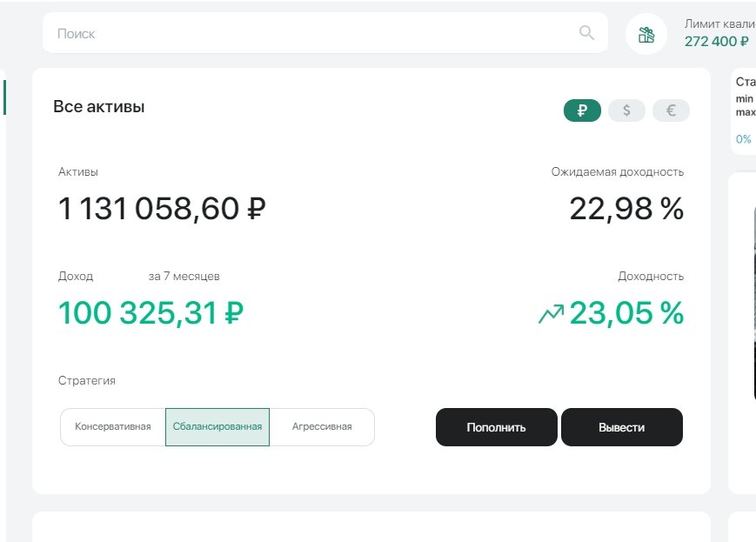The image size is (756, 542).
Task: Select the ruble ₽ currency icon
Action: pos(581,110)
